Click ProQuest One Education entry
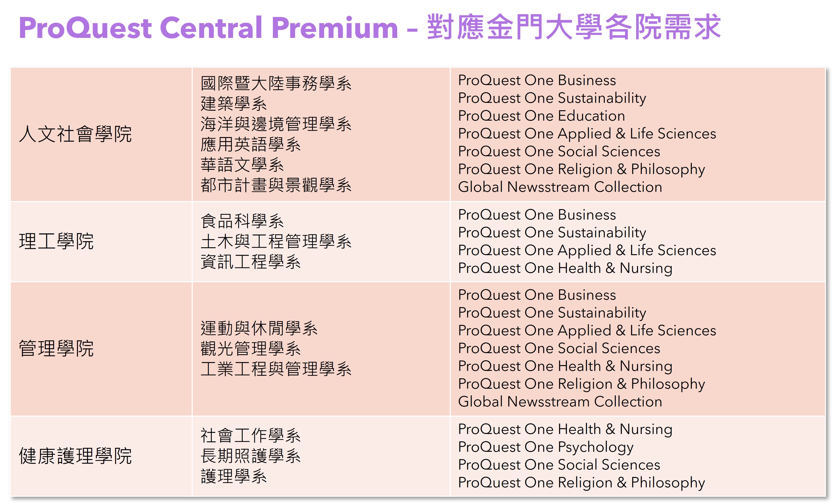 coord(542,116)
